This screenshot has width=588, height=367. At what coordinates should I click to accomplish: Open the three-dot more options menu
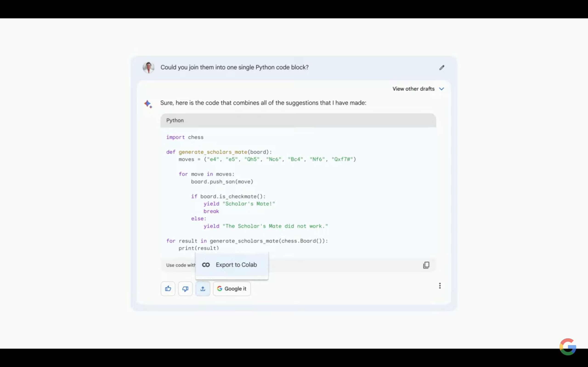[440, 286]
